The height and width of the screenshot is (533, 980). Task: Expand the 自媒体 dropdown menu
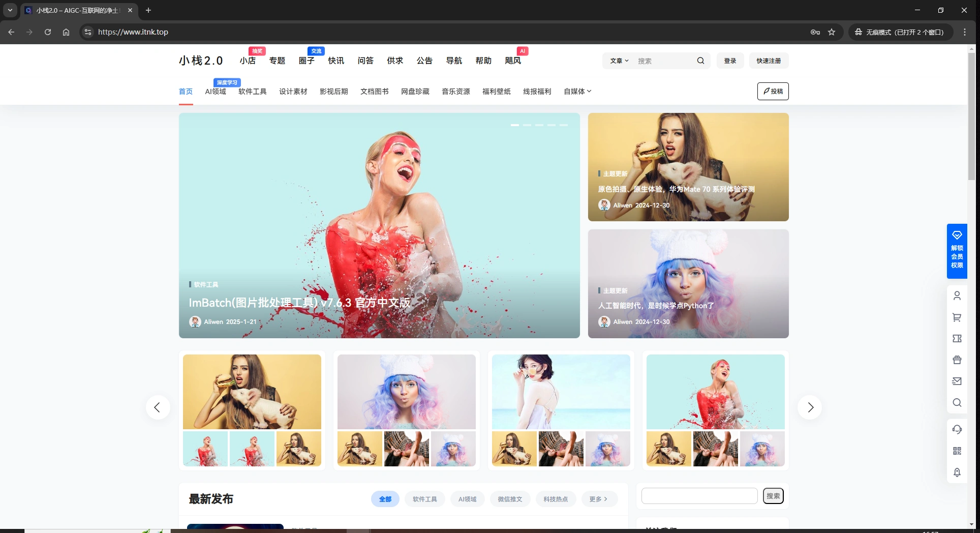point(577,92)
